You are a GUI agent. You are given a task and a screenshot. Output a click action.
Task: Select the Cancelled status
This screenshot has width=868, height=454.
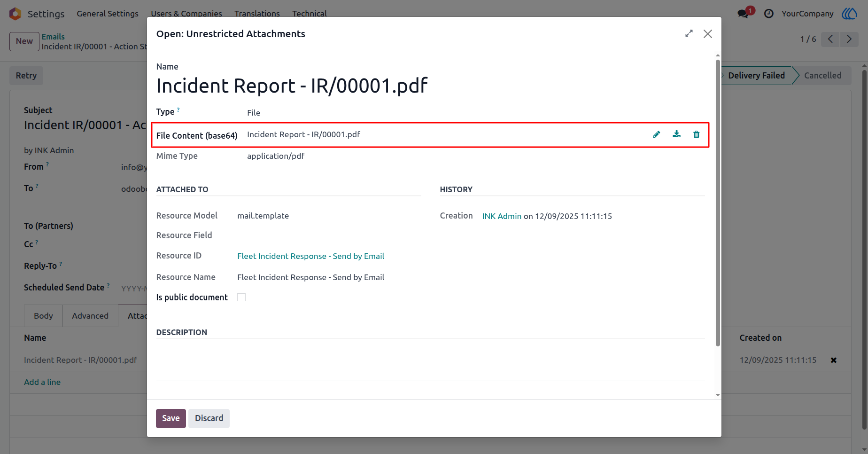pyautogui.click(x=822, y=76)
